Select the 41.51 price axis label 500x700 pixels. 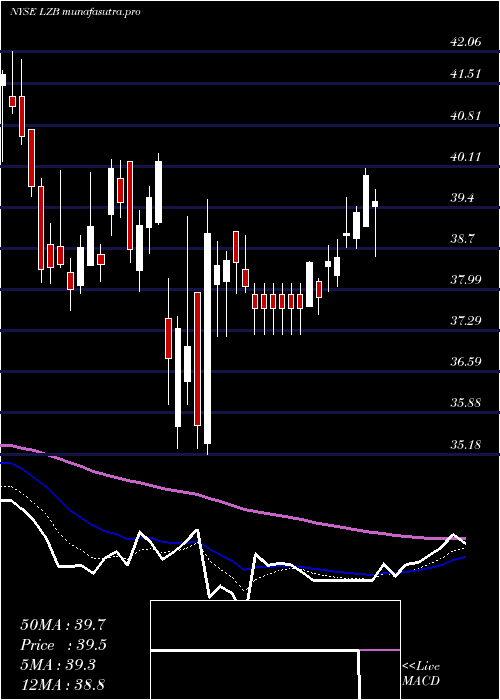tap(466, 74)
